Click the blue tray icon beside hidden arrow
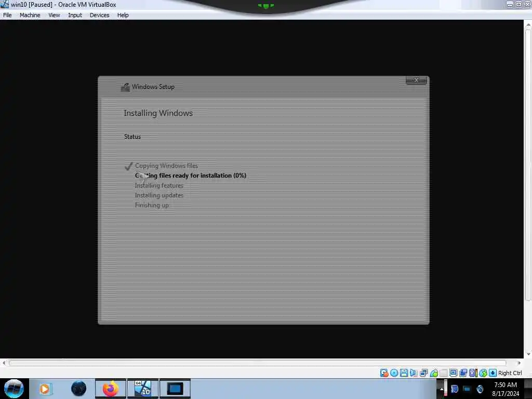 [455, 389]
